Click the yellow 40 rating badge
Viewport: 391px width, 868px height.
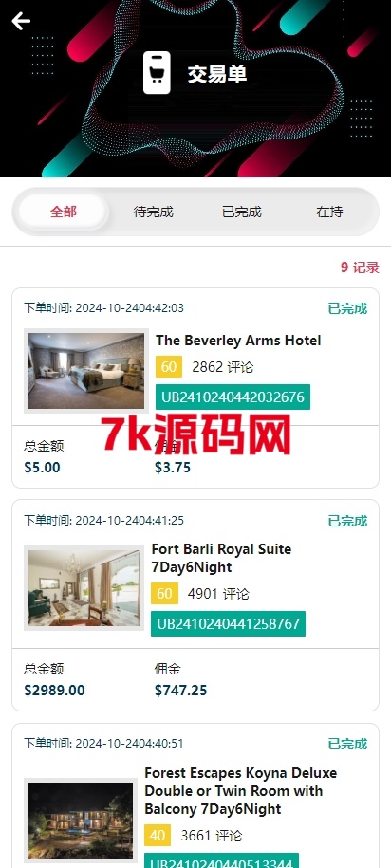coord(158,836)
